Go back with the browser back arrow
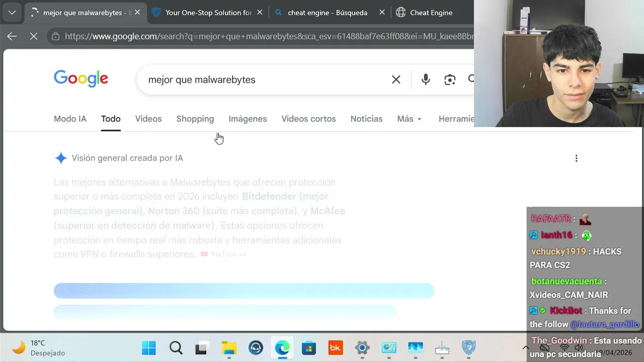 (12, 36)
